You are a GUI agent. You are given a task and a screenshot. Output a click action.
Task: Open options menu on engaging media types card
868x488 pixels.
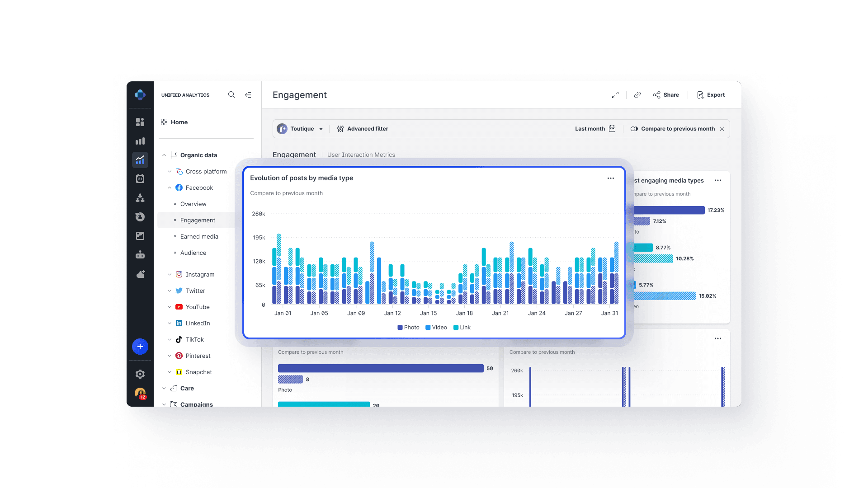[718, 180]
